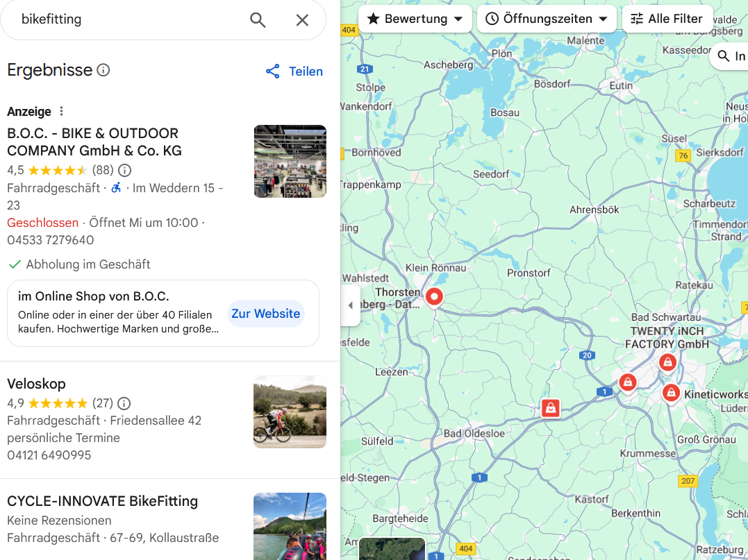Click the Ascheberg map label
748x560 pixels.
tap(449, 65)
